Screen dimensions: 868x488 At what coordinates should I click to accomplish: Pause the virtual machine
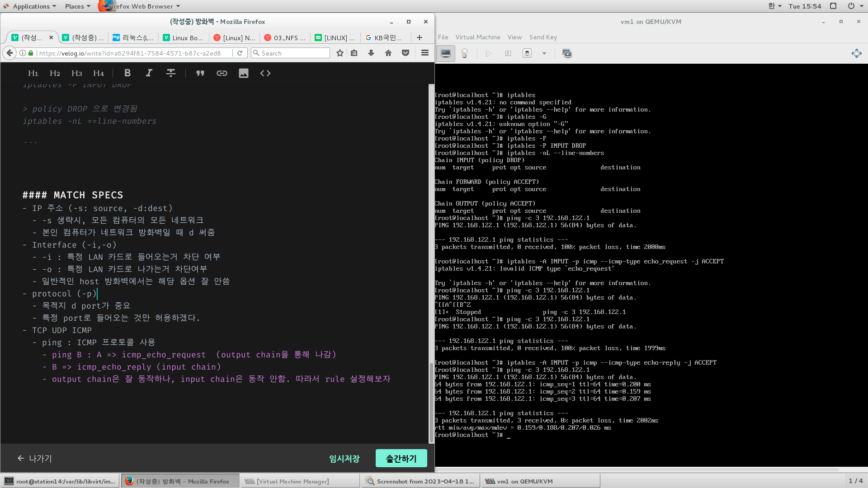coord(508,53)
